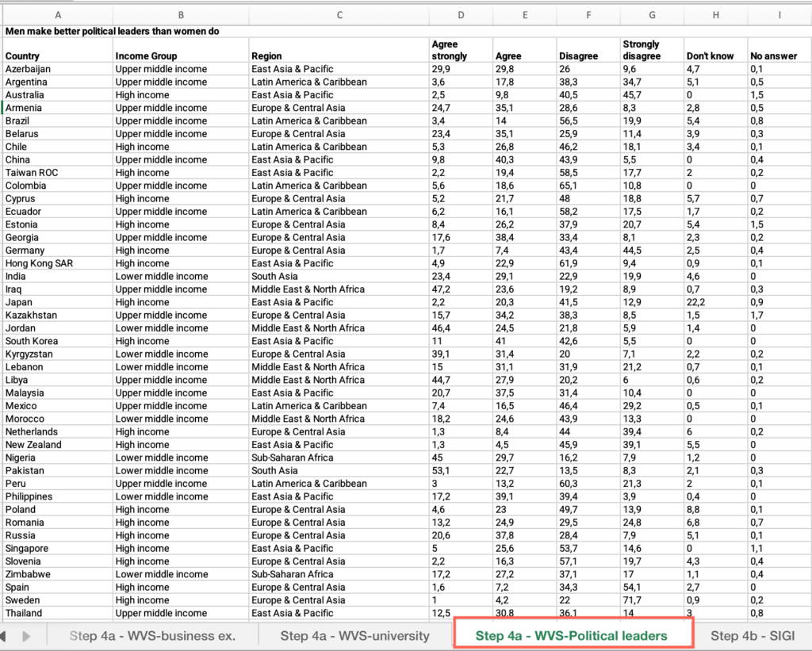Viewport: 812px width, 651px height.
Task: Select the 'Pakistan' country cell
Action: pos(58,470)
